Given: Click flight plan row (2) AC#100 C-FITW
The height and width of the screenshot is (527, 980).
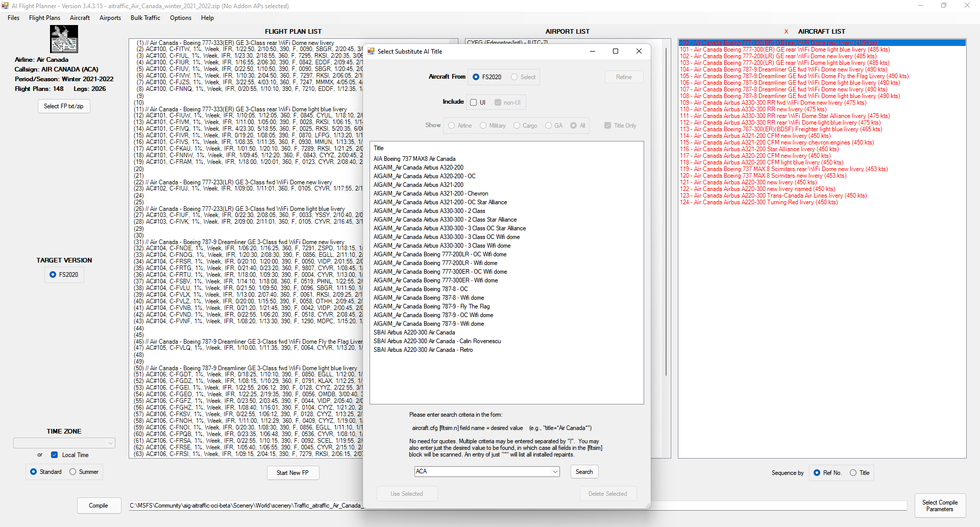Looking at the screenshot, I should (249, 50).
